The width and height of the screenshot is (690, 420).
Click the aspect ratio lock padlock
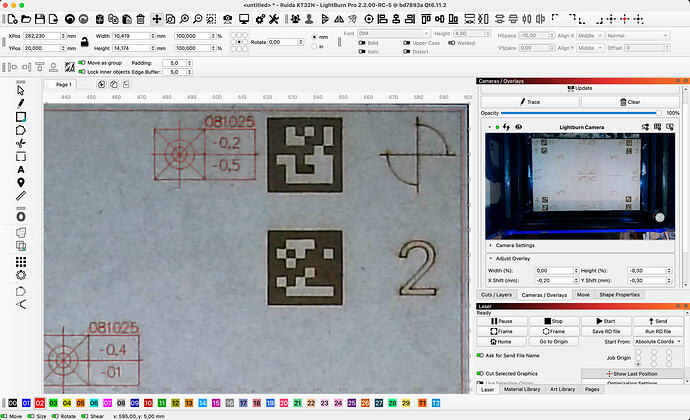click(84, 42)
